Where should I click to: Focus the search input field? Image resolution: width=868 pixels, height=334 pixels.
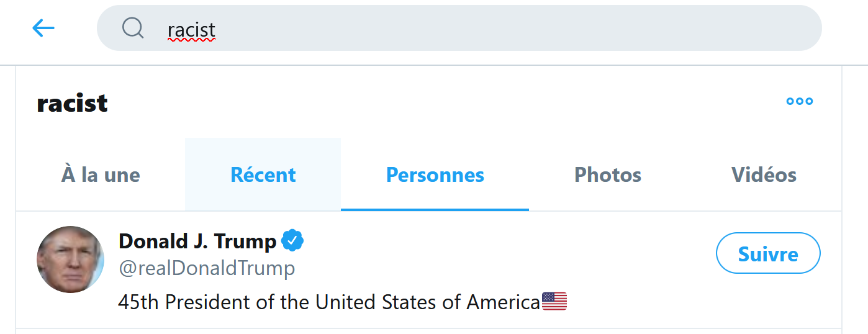point(497,28)
